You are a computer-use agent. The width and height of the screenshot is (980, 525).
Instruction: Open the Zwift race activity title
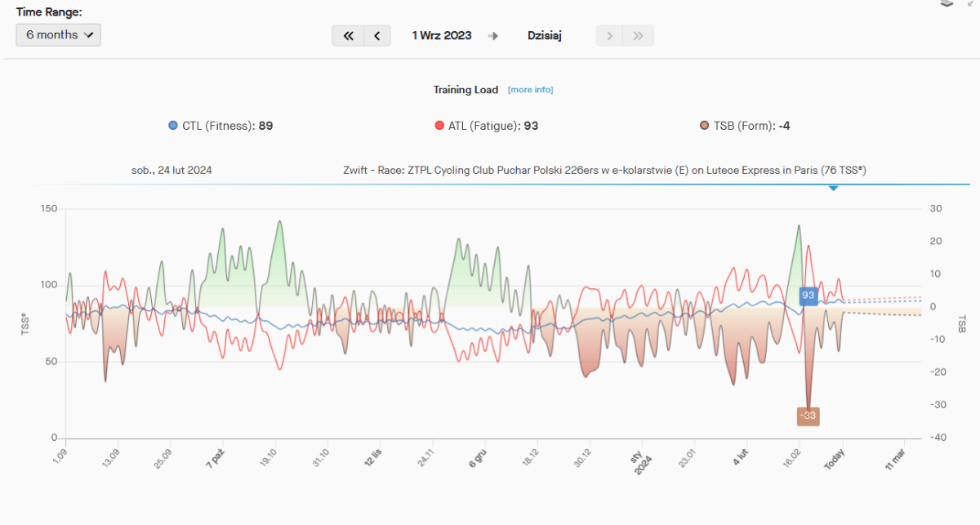click(604, 171)
